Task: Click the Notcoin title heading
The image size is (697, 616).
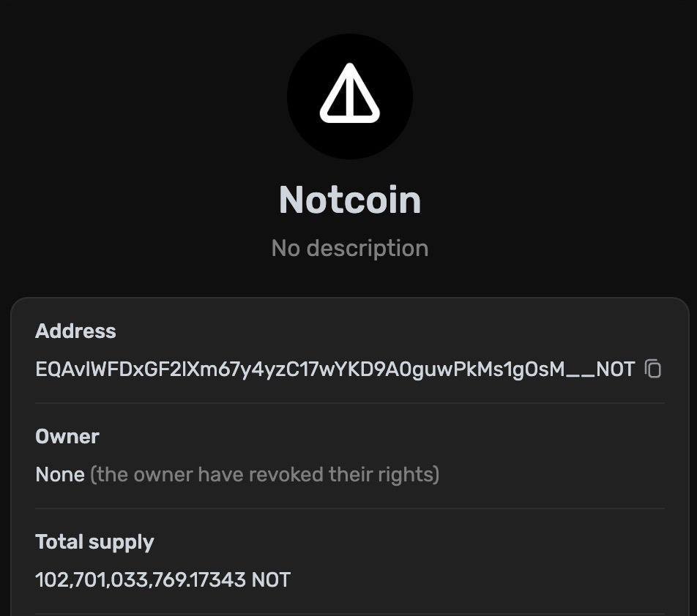Action: pyautogui.click(x=350, y=200)
